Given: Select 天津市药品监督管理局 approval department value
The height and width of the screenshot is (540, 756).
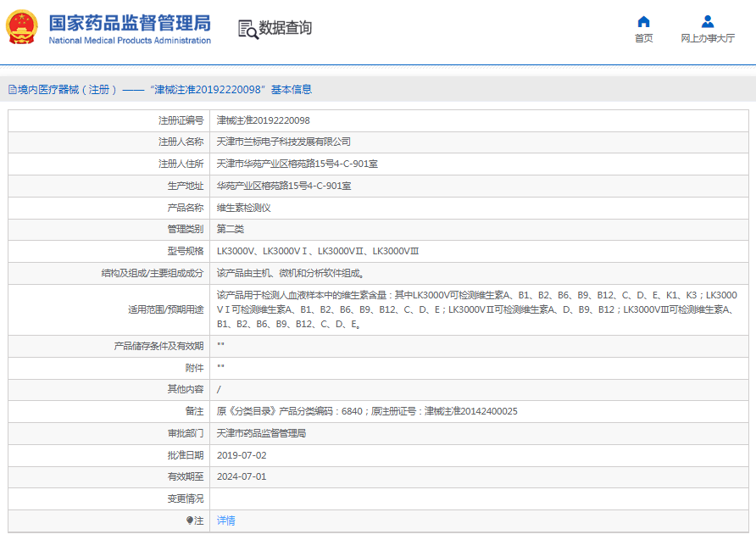Looking at the screenshot, I should pyautogui.click(x=261, y=433).
